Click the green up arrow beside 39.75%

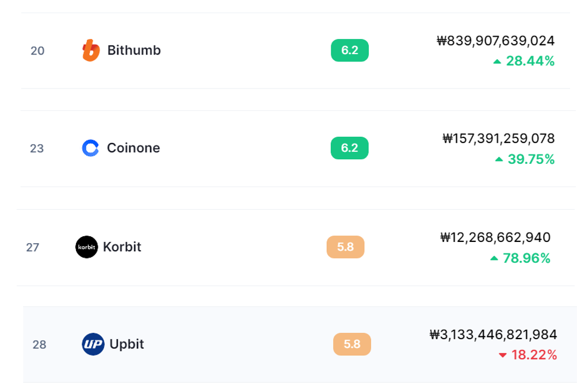point(499,159)
